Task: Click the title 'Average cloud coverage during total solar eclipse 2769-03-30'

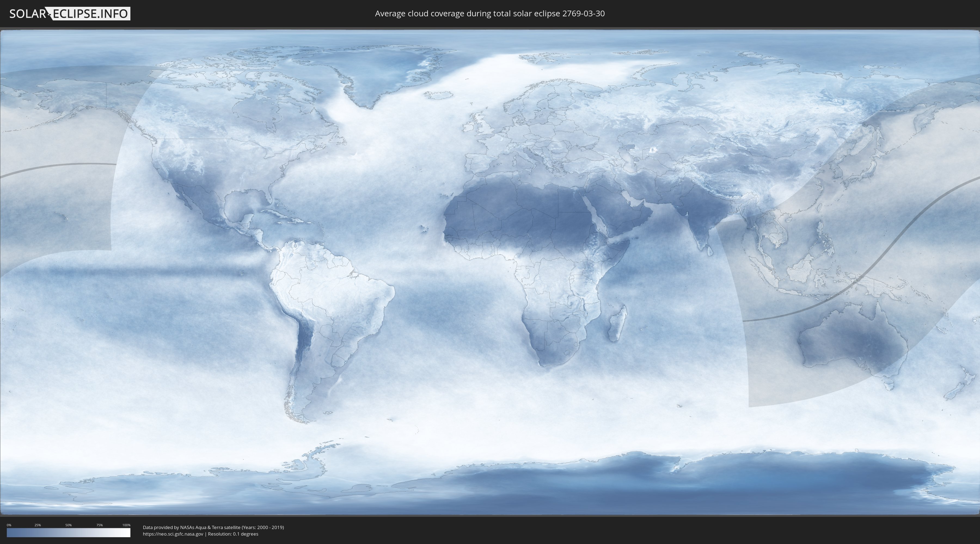Action: coord(490,14)
